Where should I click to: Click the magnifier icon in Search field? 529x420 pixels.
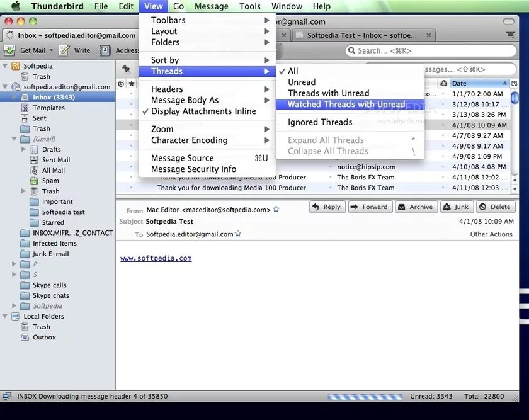point(351,50)
